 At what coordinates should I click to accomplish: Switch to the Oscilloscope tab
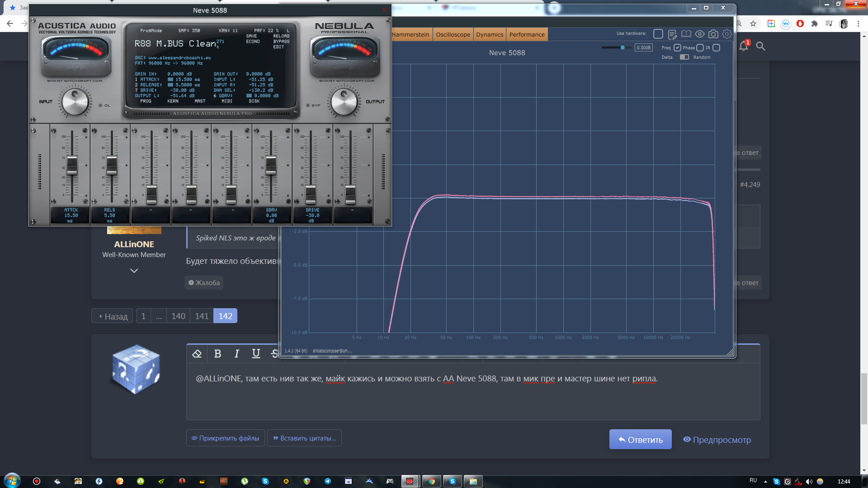pos(453,35)
